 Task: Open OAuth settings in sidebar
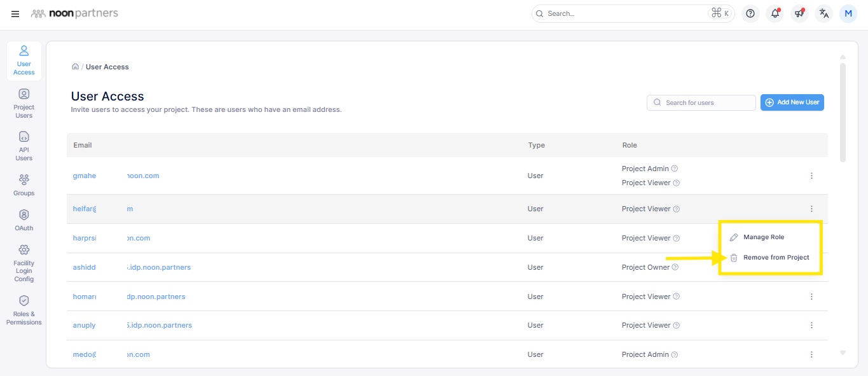click(24, 220)
